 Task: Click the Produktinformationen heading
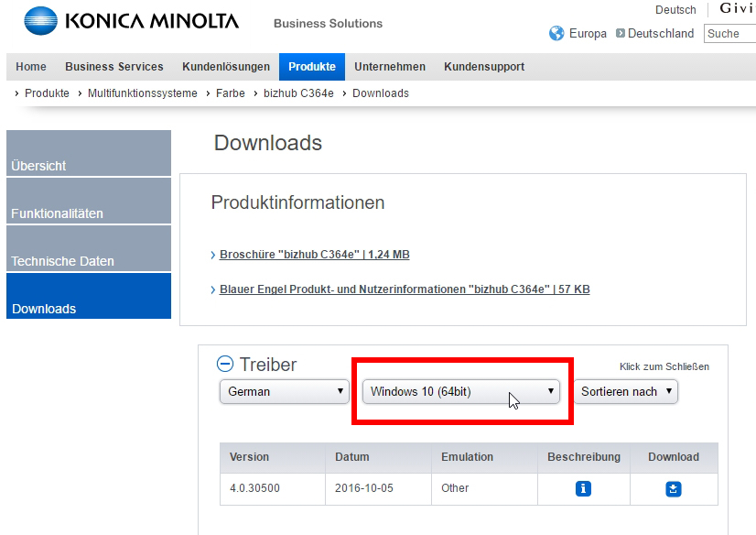(297, 202)
